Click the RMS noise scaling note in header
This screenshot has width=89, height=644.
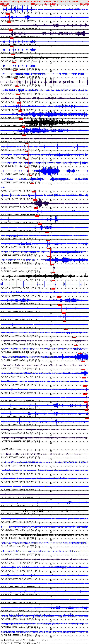(x=44, y=4)
